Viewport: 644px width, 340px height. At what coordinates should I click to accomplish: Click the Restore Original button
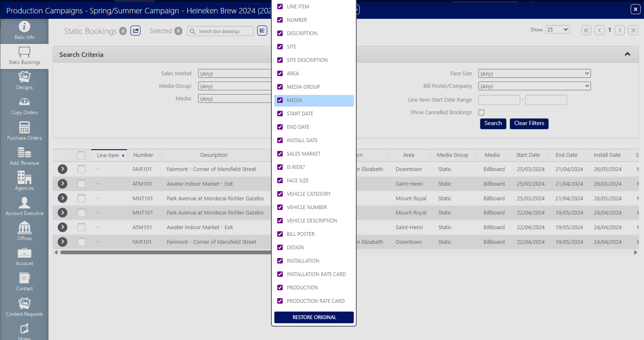click(x=314, y=317)
